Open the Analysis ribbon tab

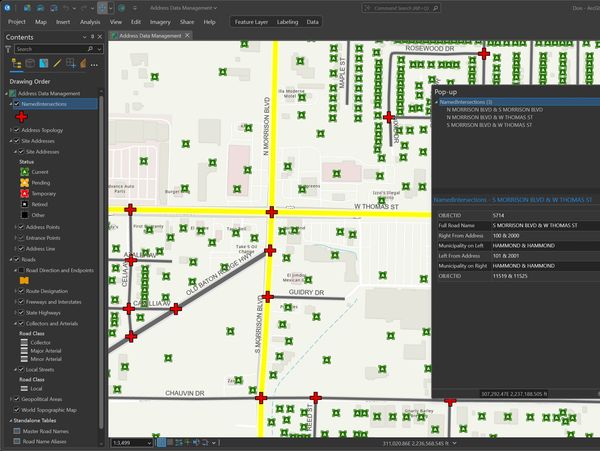tap(90, 21)
